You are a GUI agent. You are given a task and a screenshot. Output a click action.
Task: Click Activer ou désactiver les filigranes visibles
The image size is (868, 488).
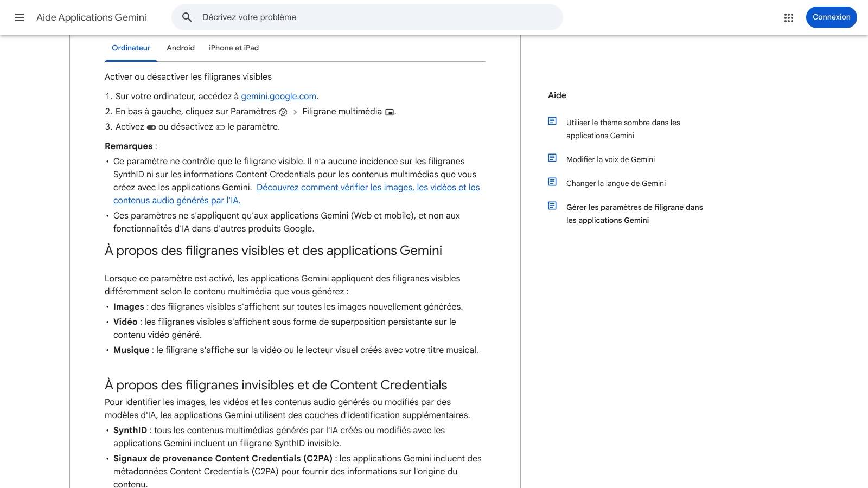[188, 76]
